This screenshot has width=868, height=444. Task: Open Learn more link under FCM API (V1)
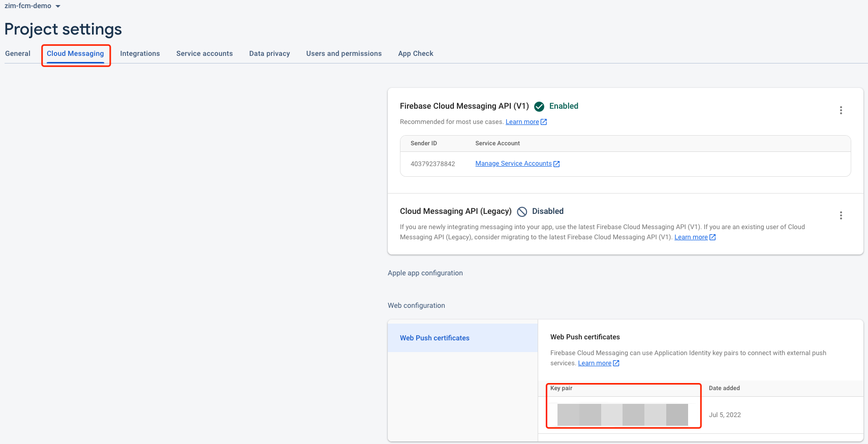[522, 122]
